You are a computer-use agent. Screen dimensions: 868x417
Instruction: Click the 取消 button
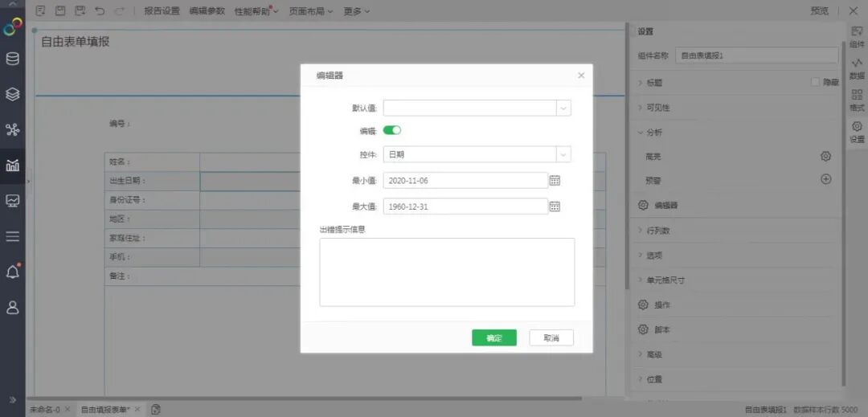click(x=551, y=338)
